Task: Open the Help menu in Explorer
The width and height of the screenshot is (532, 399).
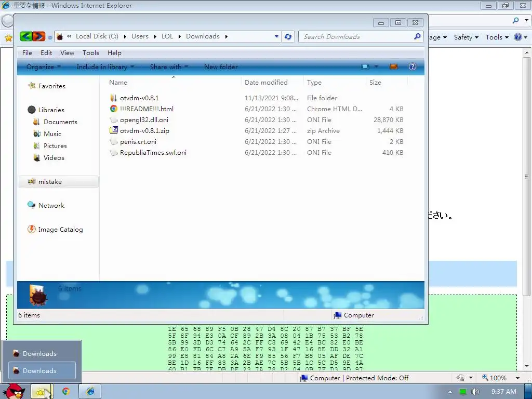Action: click(x=114, y=52)
